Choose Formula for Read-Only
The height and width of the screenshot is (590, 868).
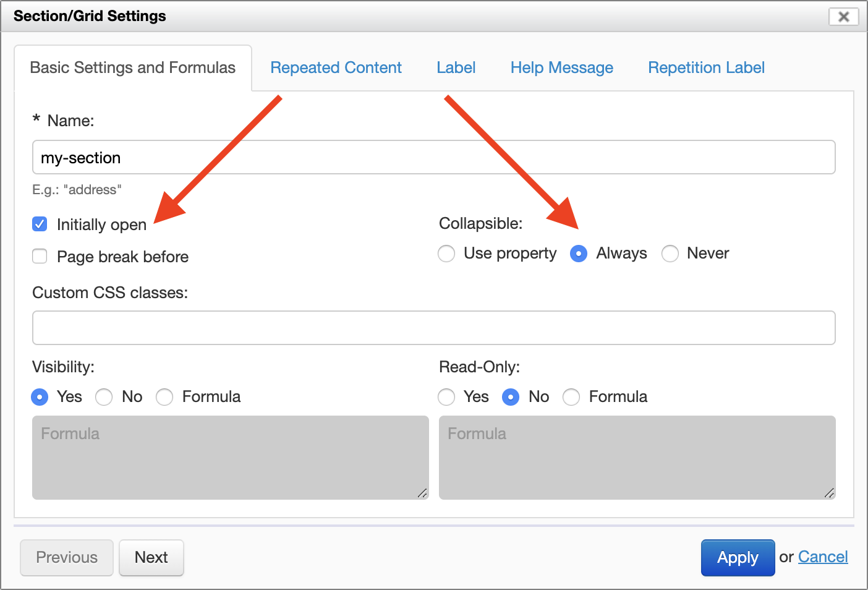pos(571,397)
